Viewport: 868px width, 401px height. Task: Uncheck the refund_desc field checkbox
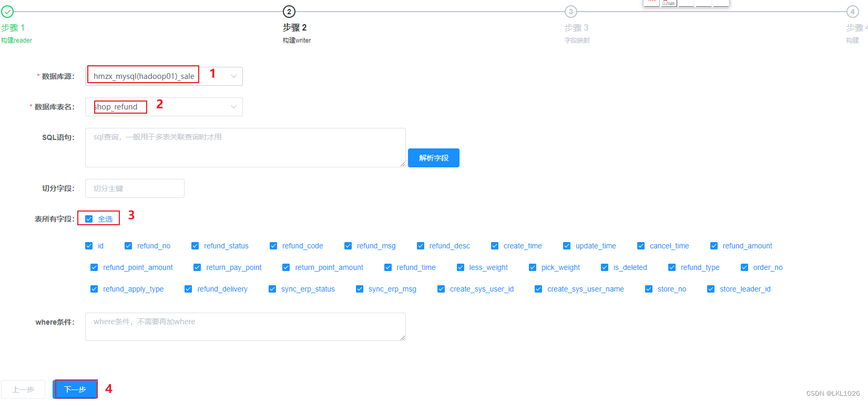(421, 246)
